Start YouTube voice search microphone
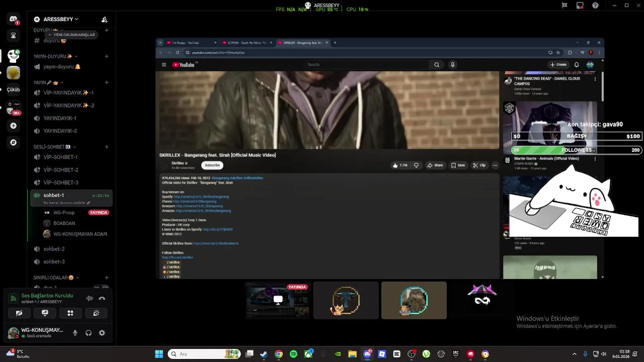 point(452,64)
